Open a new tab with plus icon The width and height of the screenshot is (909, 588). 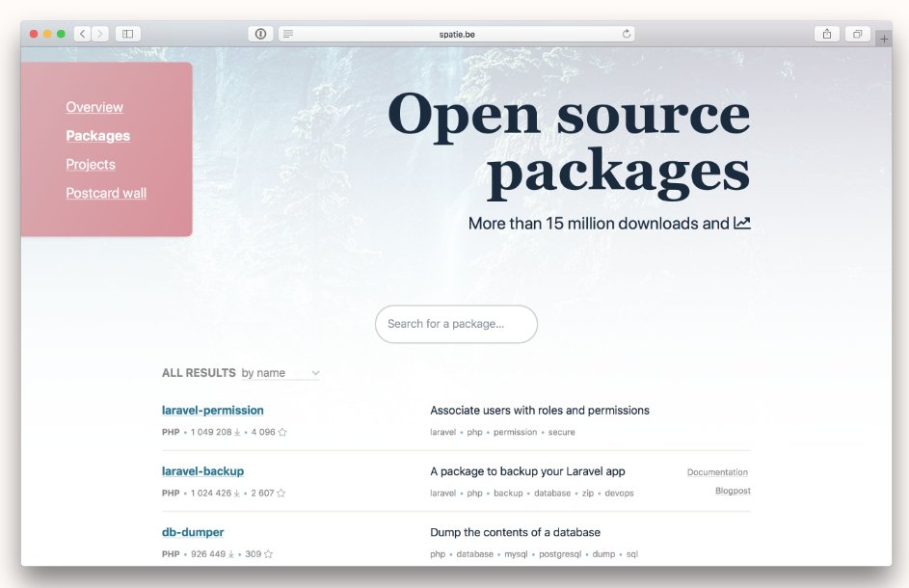pyautogui.click(x=884, y=39)
